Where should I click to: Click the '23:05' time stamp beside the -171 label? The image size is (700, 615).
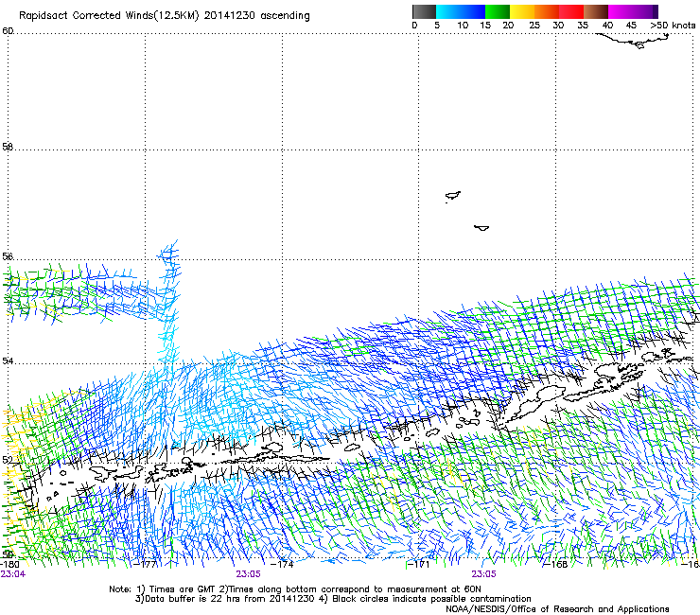click(x=484, y=574)
